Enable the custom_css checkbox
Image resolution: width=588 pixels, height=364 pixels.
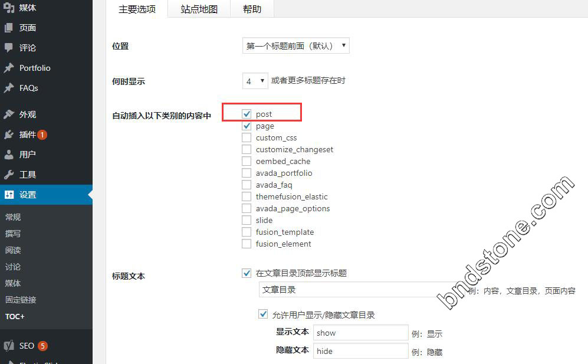(x=247, y=137)
